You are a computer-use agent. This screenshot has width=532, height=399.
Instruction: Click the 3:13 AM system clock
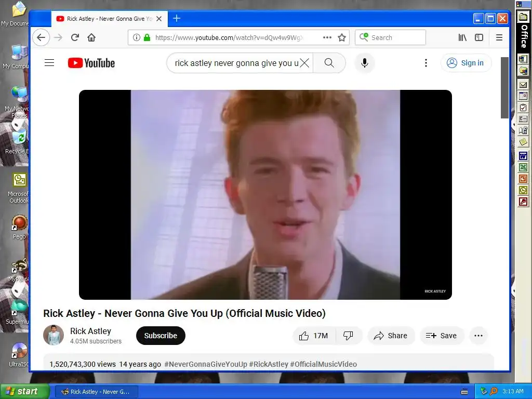pos(513,392)
